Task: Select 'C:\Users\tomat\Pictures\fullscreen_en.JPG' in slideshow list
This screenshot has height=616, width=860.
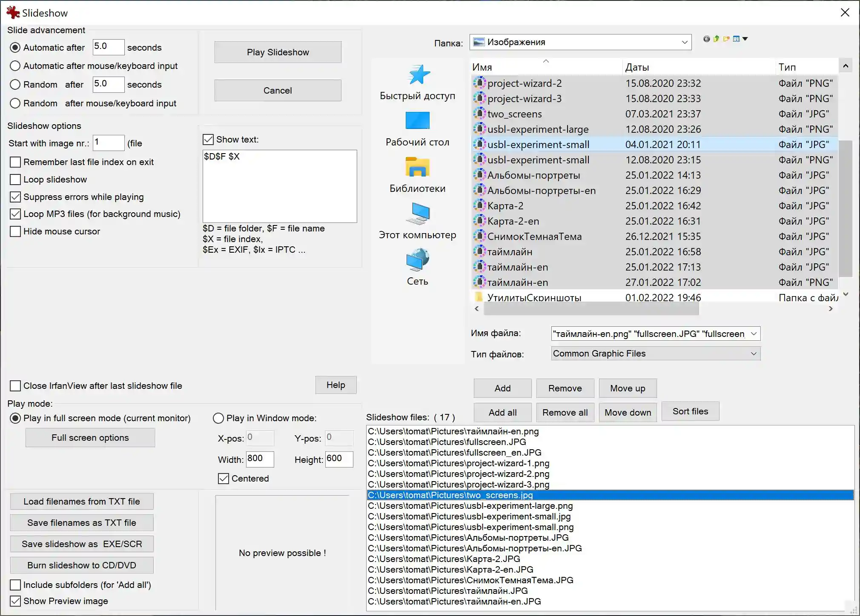Action: (x=610, y=453)
